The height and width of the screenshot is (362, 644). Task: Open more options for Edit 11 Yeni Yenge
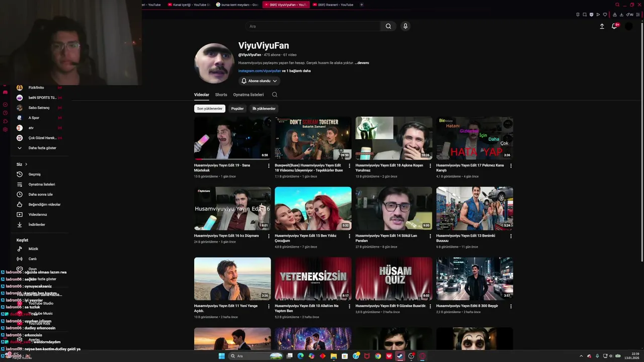[269, 306]
